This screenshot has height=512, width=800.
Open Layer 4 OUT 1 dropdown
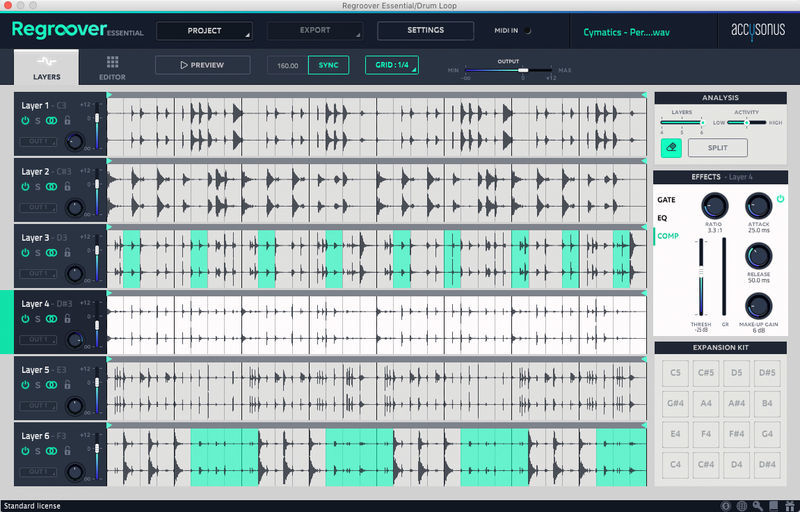pyautogui.click(x=38, y=339)
